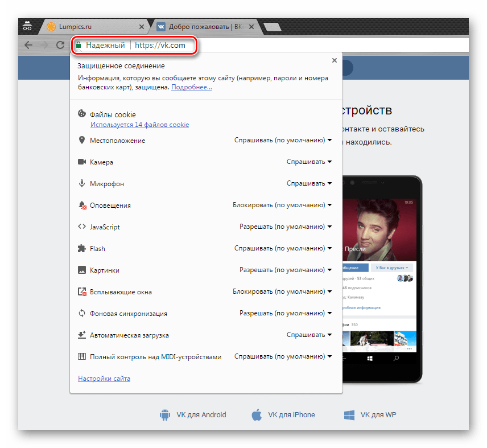This screenshot has height=448, width=487.
Task: Click the green padlock secure icon
Action: coord(79,46)
